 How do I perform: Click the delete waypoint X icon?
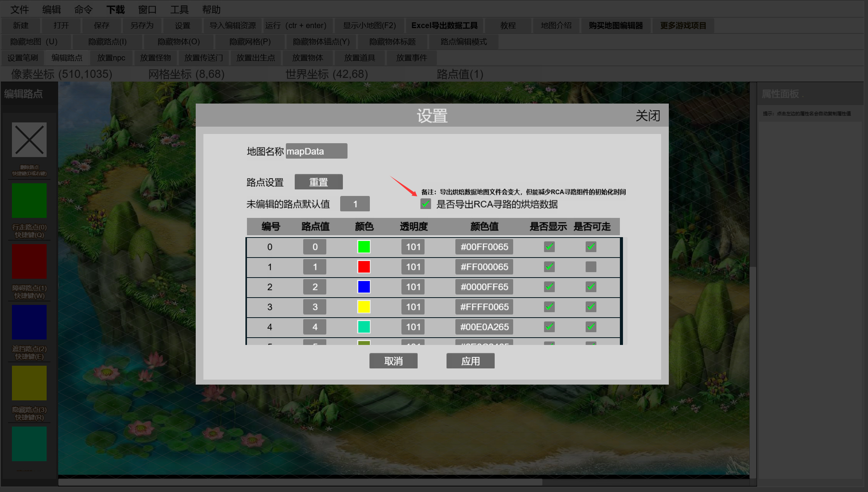(29, 140)
